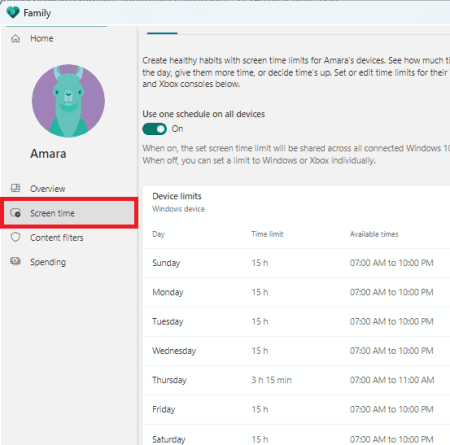
Task: Click Wednesday's available times value
Action: point(391,351)
